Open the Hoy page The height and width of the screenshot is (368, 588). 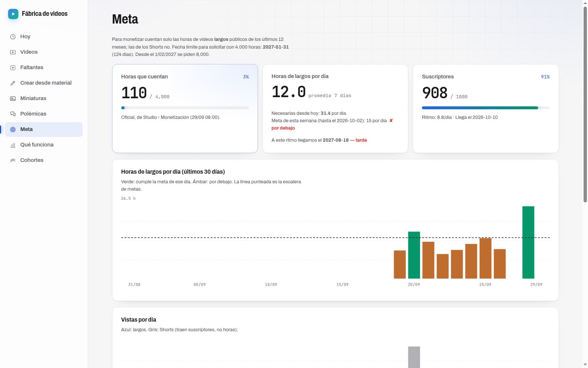pyautogui.click(x=44, y=36)
